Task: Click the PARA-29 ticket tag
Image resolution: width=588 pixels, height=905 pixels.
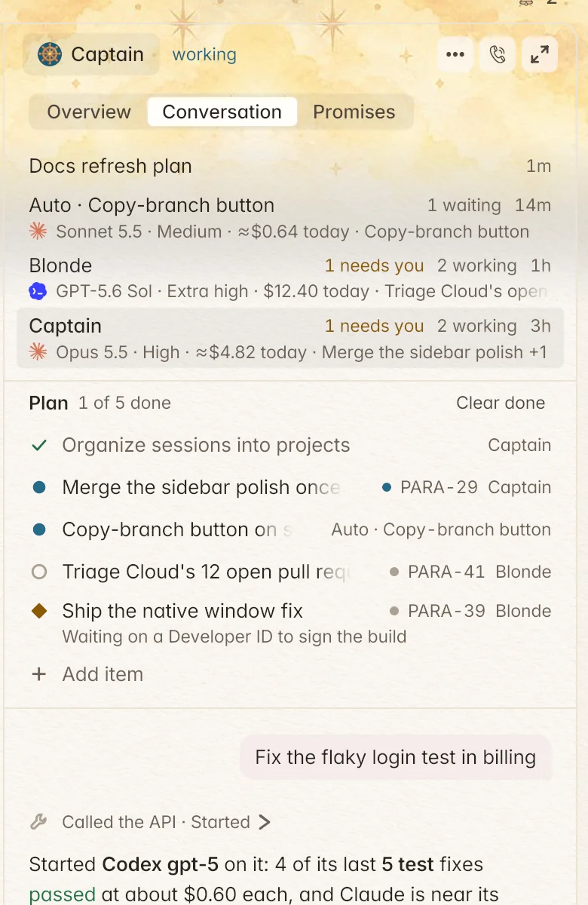Action: [x=430, y=487]
